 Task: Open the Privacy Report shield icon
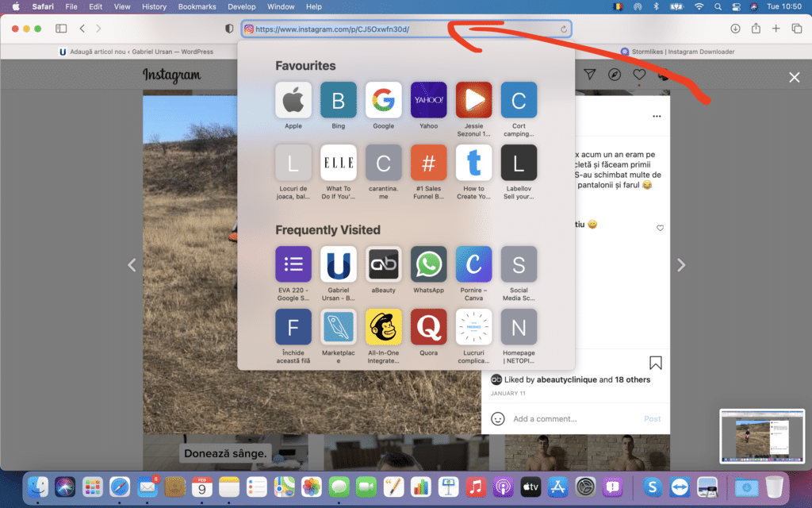point(229,29)
